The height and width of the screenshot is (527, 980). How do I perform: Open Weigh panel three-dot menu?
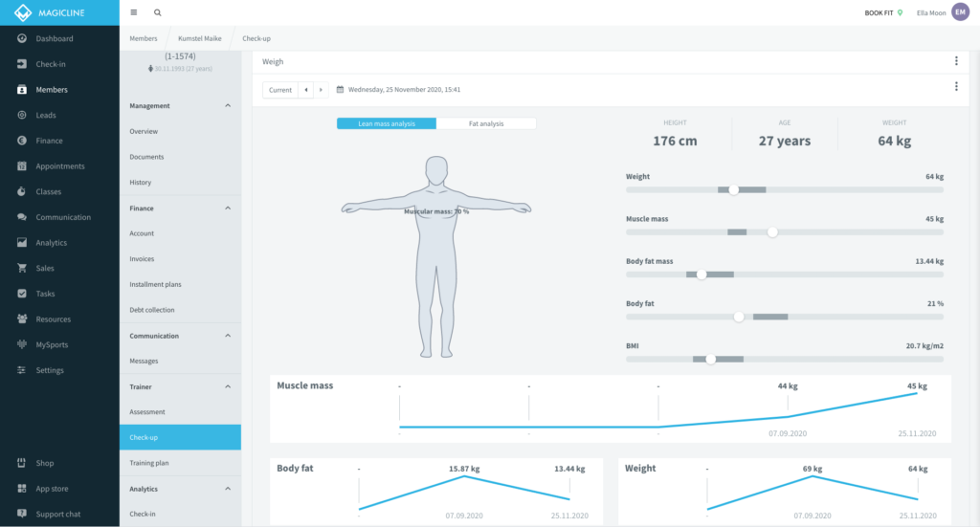(956, 61)
